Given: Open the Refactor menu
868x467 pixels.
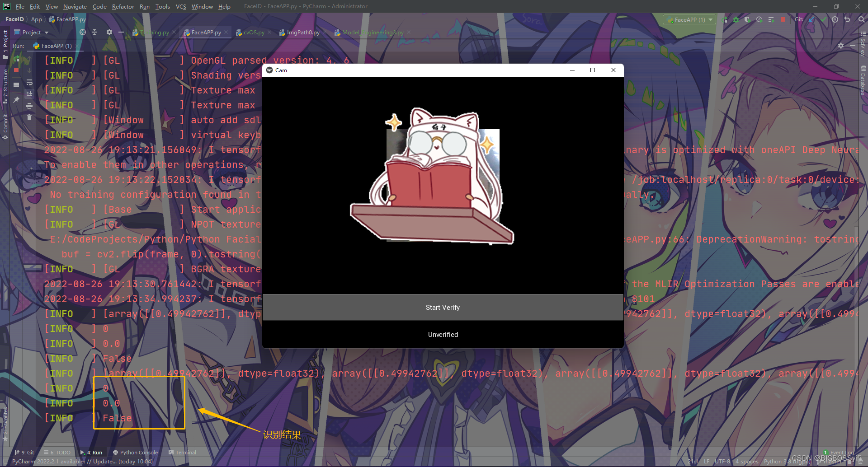Looking at the screenshot, I should [x=123, y=6].
